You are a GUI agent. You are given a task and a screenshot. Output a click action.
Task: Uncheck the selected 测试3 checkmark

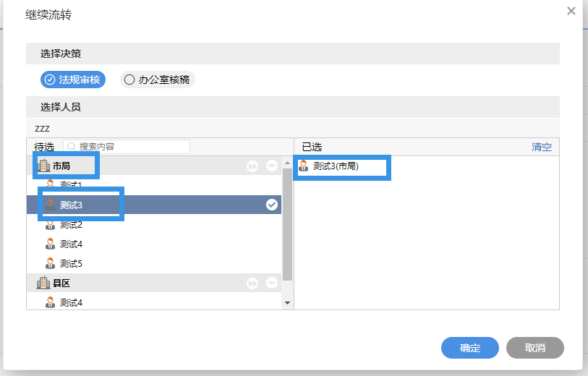click(271, 205)
